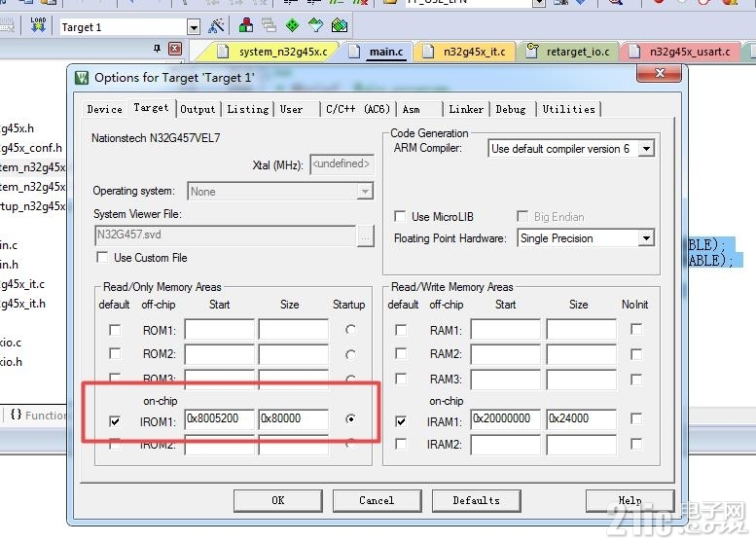Open the n32g45x_it.c editor tab
Viewport: 756px width, 543px height.
[466, 52]
